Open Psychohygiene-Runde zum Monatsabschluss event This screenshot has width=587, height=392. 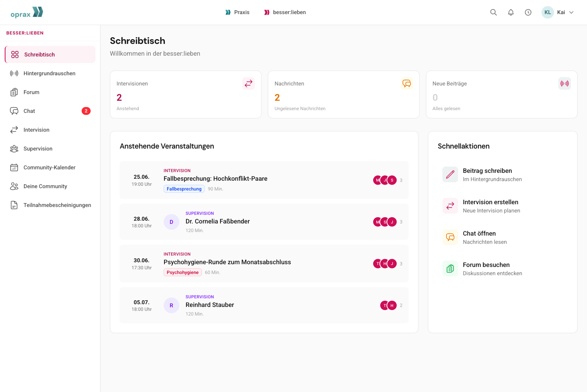[x=264, y=263]
